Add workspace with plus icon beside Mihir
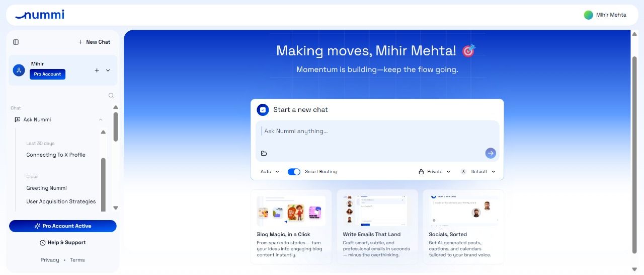The image size is (644, 275). point(97,71)
